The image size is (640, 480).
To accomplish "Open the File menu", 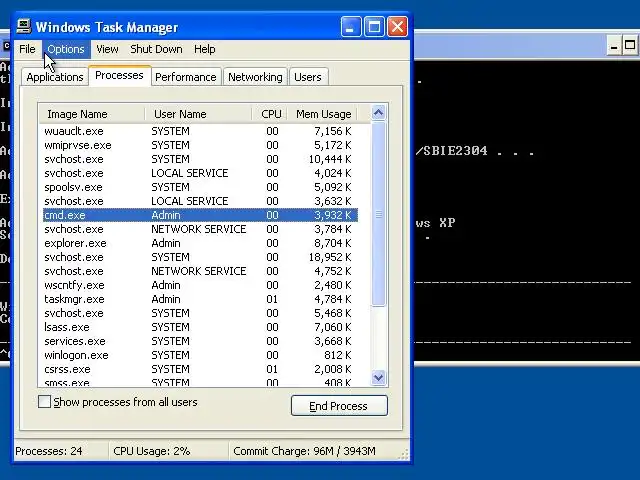I will [27, 49].
